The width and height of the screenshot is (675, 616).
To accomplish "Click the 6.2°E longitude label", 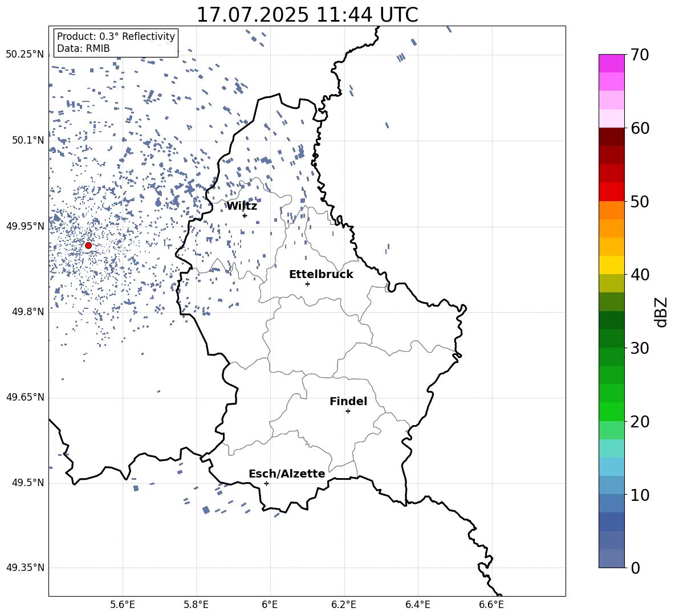I will pos(344,605).
